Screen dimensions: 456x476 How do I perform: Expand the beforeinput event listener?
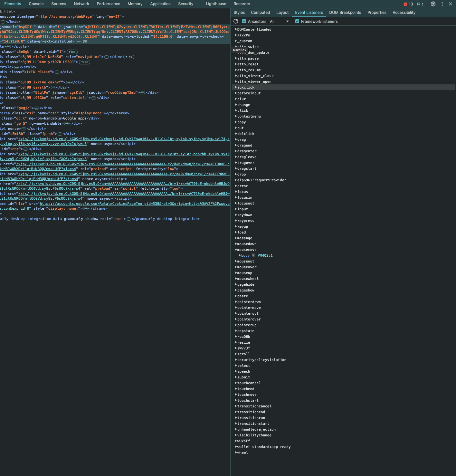[x=236, y=93]
